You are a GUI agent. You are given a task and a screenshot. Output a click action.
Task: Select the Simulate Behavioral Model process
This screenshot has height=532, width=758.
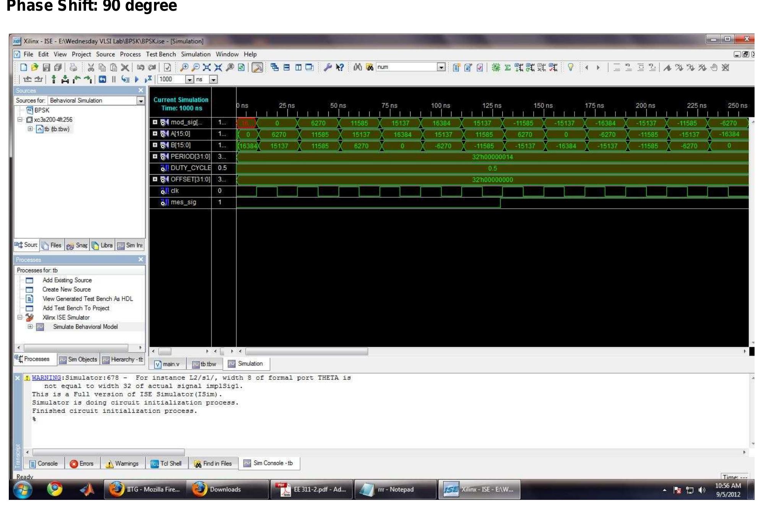86,327
